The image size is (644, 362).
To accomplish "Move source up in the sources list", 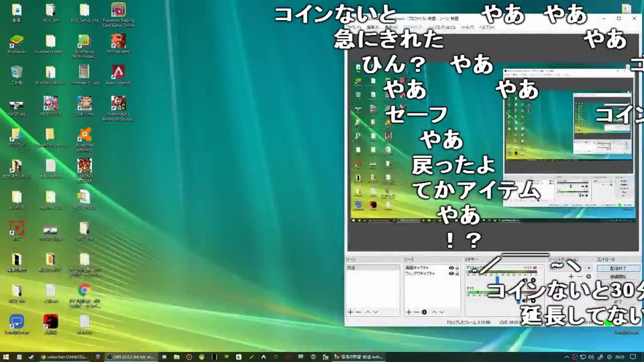I will [434, 312].
